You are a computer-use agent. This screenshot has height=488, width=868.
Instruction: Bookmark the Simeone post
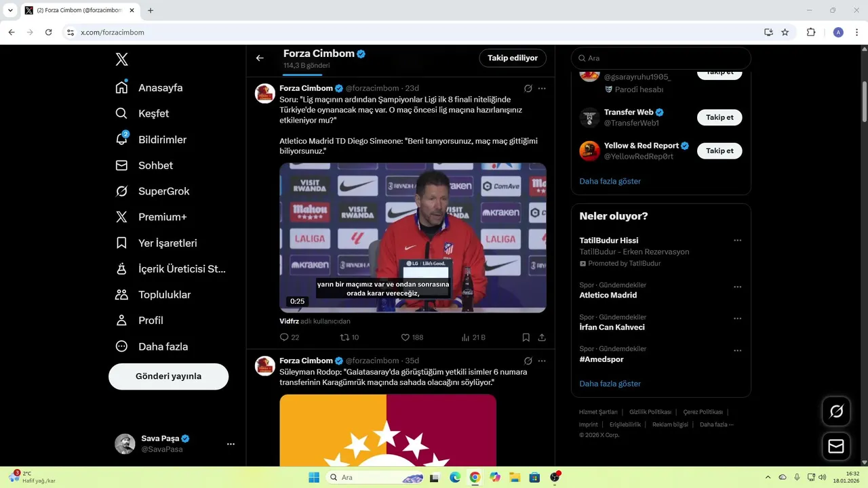click(526, 337)
